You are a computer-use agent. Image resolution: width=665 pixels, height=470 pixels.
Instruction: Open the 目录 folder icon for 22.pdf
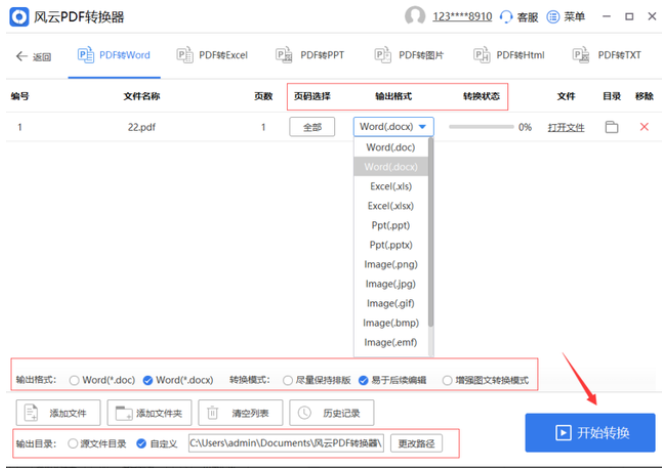point(612,127)
